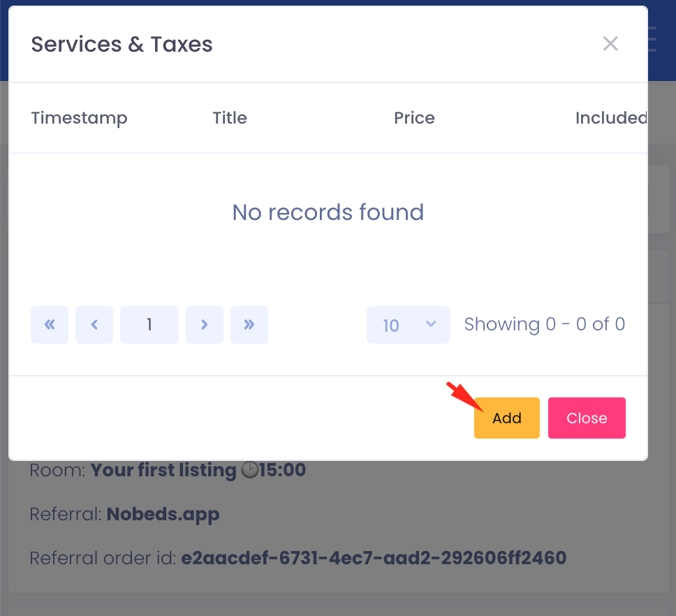
Task: Click the Included column header
Action: (611, 117)
